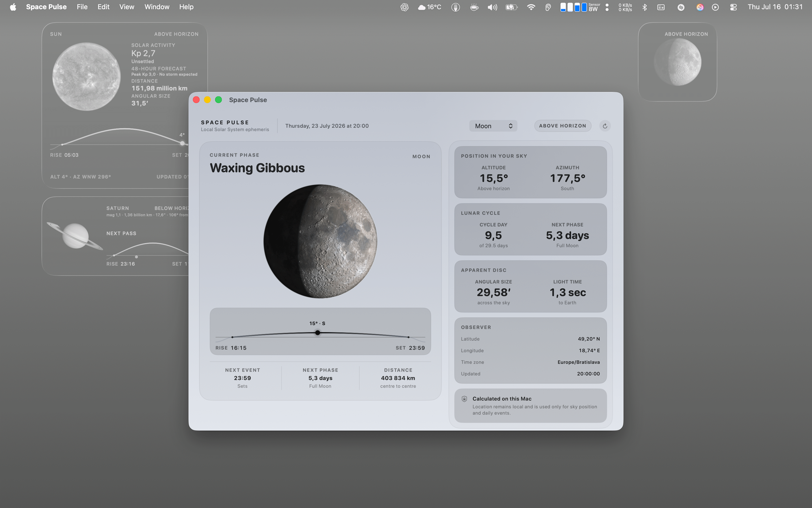
Task: Click the SET 23:59 label in Moon chart
Action: tap(410, 348)
